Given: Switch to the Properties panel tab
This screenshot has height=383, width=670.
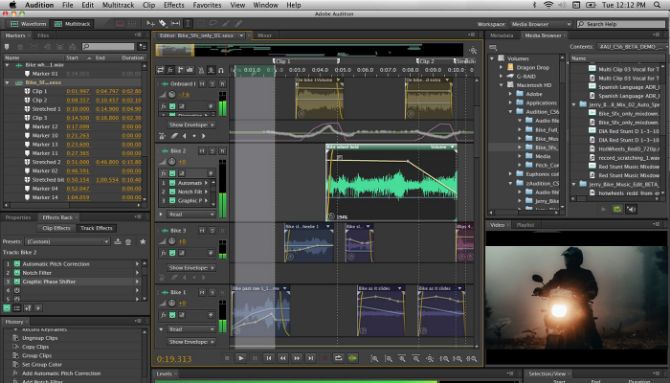Looking at the screenshot, I should pyautogui.click(x=18, y=218).
